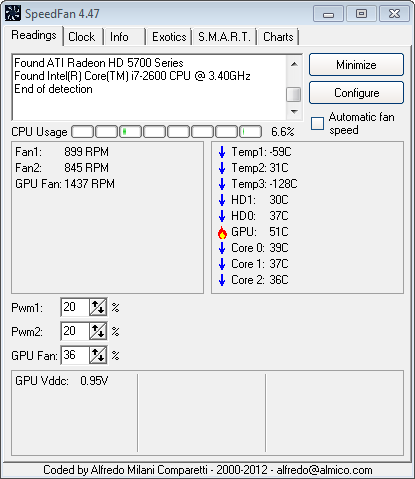Click the Minimize button beside the log
415x479 pixels.
[356, 65]
